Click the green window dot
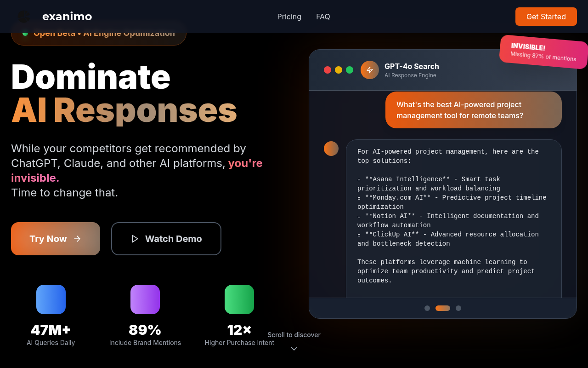Viewport: 588px width, 368px height. coord(350,70)
